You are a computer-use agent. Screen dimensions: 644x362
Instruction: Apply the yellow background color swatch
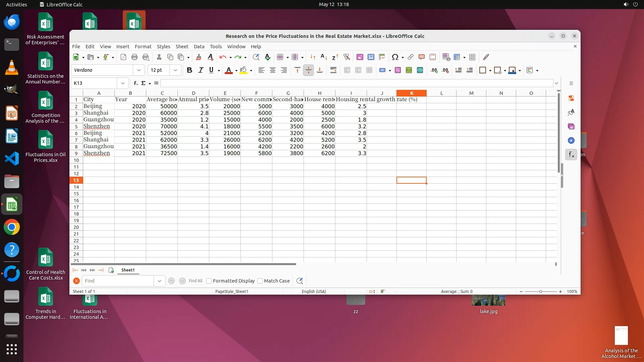pos(244,70)
